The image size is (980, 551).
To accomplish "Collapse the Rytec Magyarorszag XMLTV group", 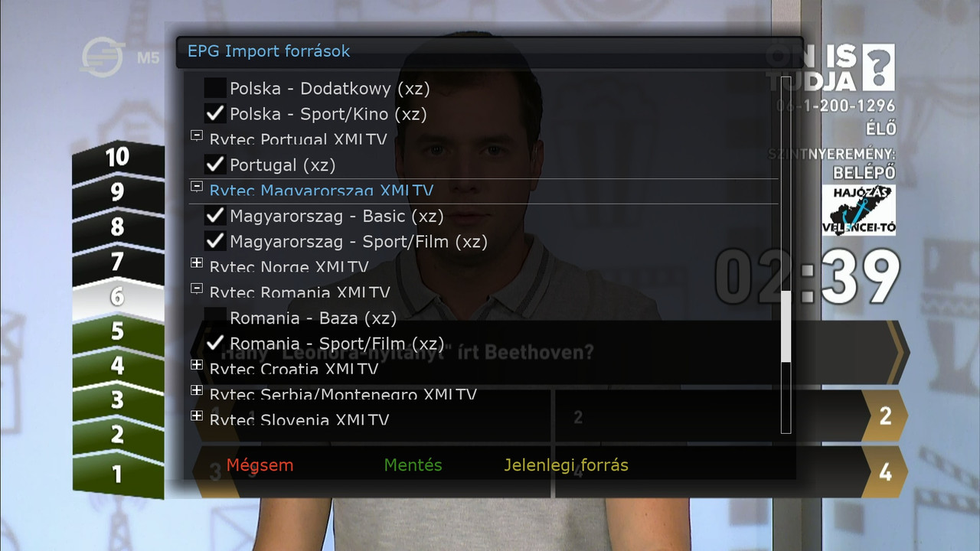I will pos(197,186).
